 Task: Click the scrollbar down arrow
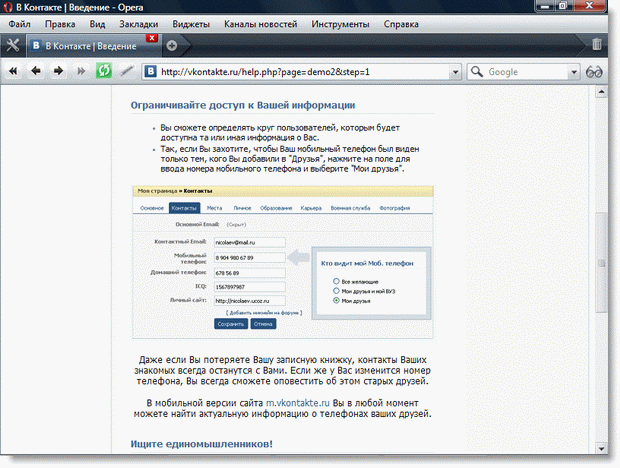(x=601, y=449)
